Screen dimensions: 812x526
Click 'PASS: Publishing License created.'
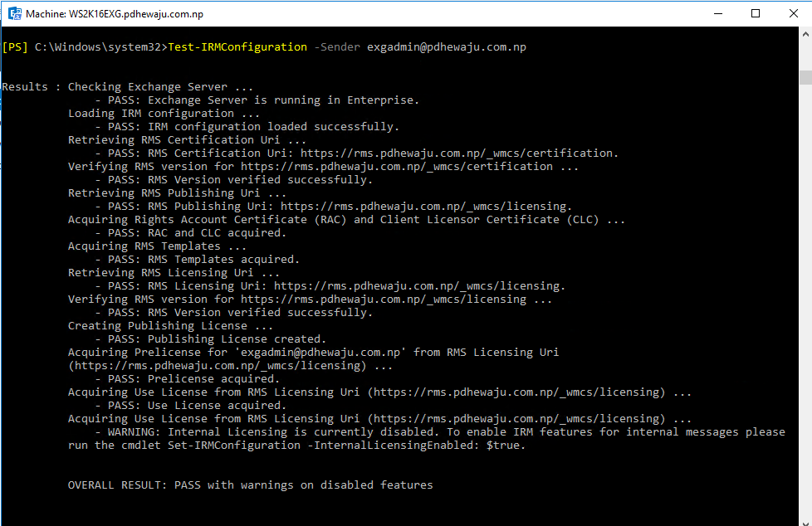click(217, 339)
